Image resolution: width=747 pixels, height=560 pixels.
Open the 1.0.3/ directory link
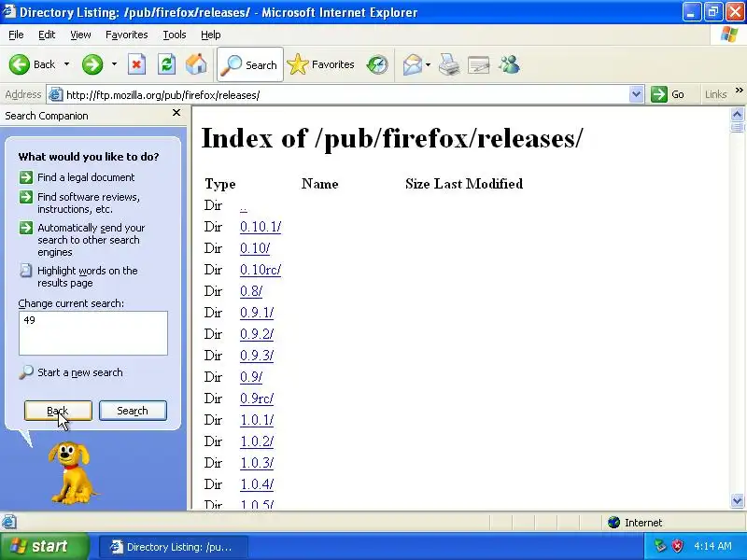(257, 462)
